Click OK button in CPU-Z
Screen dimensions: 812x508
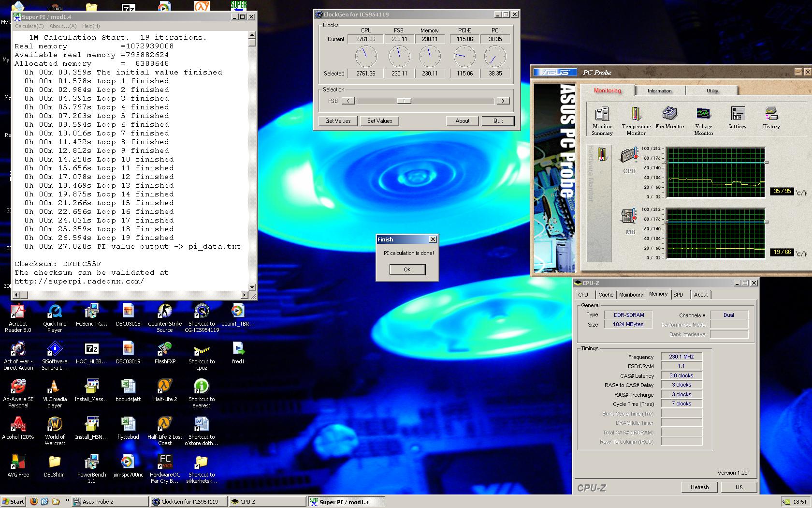(x=739, y=487)
